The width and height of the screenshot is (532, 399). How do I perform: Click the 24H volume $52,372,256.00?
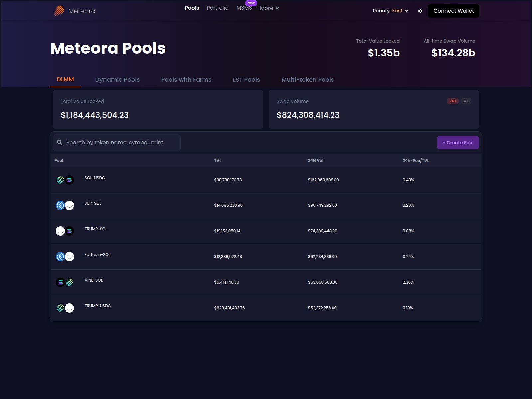322,308
